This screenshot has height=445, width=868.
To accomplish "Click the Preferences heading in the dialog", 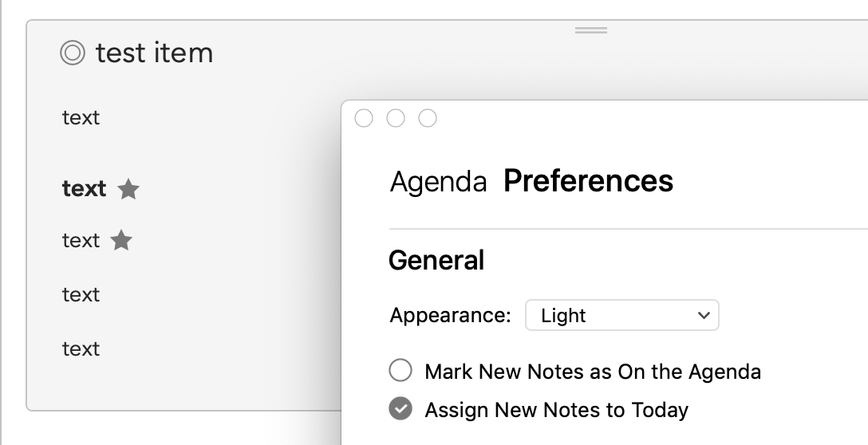I will point(588,180).
